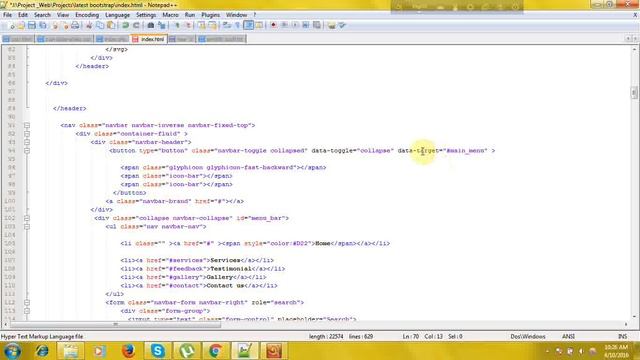
Task: Toggle Show All Characters icon
Action: coord(238,25)
